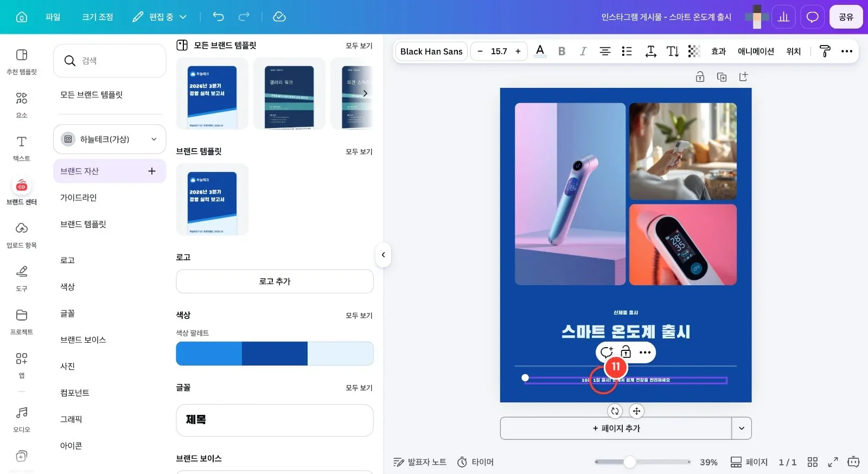Click the 검색 search field

pyautogui.click(x=110, y=61)
